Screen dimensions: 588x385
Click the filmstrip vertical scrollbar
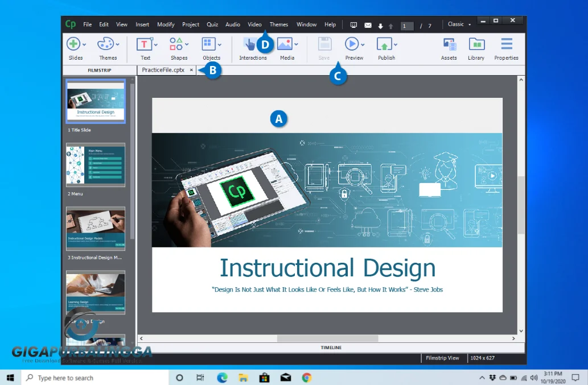[x=132, y=161]
